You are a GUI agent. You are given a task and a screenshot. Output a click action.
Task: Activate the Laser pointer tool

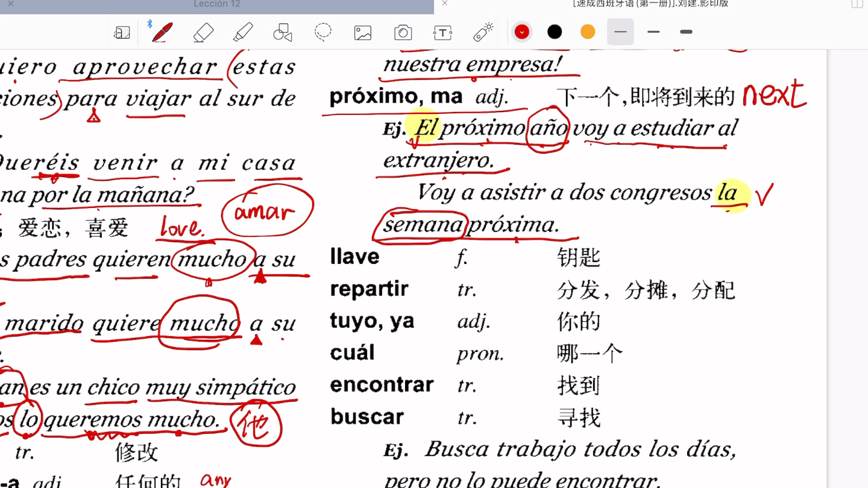click(483, 32)
